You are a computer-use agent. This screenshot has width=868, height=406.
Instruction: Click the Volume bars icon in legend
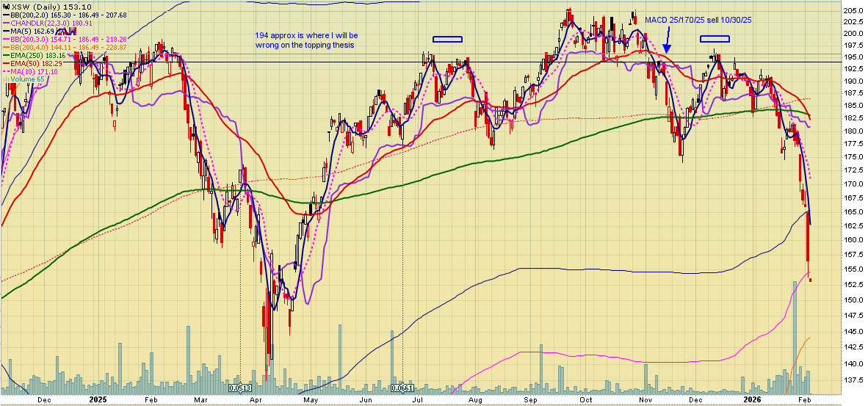click(x=5, y=79)
